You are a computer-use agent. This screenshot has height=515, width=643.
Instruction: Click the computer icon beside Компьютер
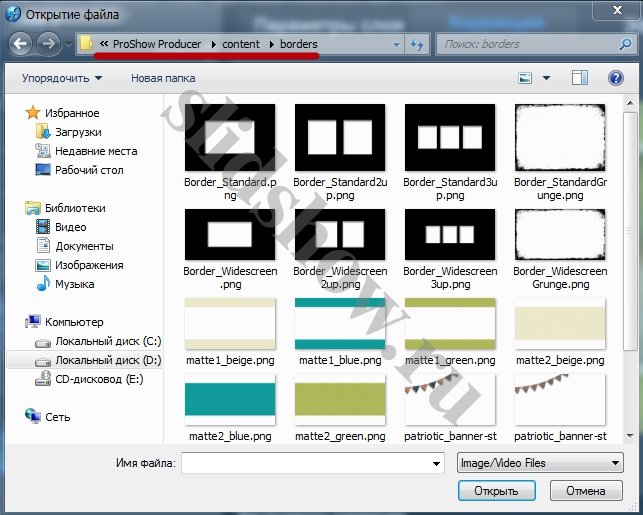(x=32, y=322)
